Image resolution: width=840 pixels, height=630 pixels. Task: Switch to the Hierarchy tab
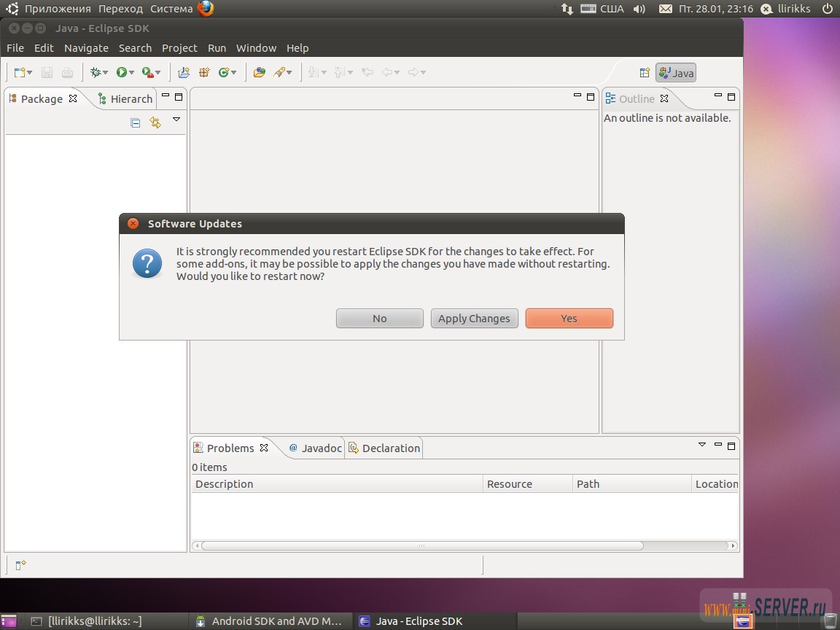pos(126,99)
